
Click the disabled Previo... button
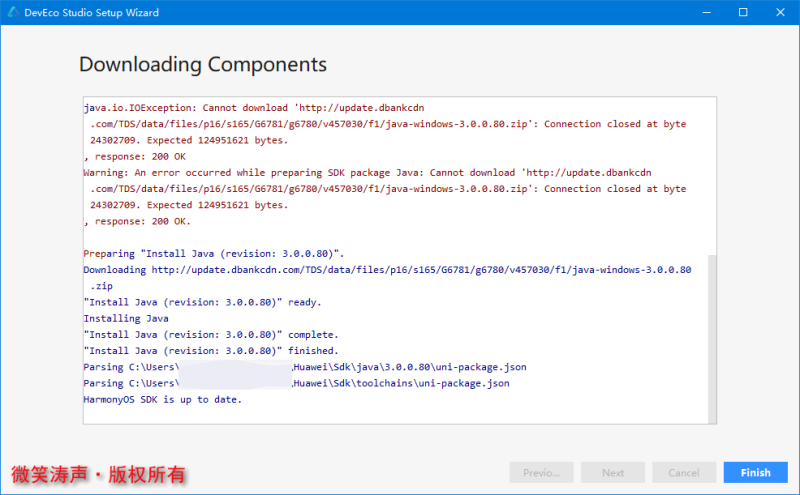[541, 473]
